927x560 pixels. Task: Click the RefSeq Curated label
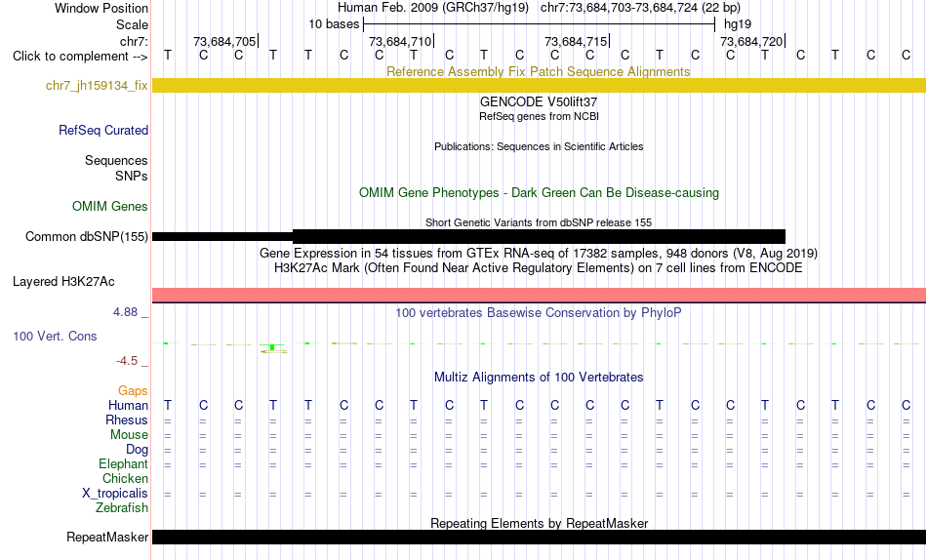pyautogui.click(x=103, y=130)
